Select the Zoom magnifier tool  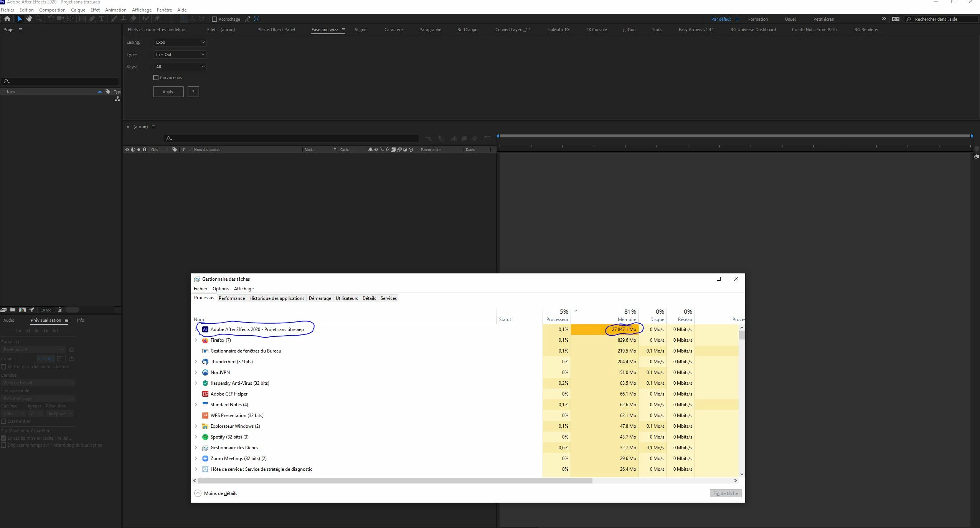39,19
